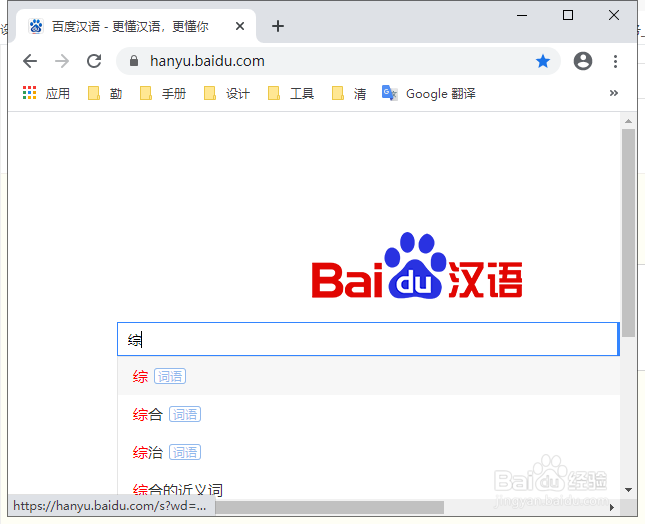This screenshot has width=645, height=524.
Task: Click the horizontal scrollbar right arrow
Action: (x=612, y=508)
